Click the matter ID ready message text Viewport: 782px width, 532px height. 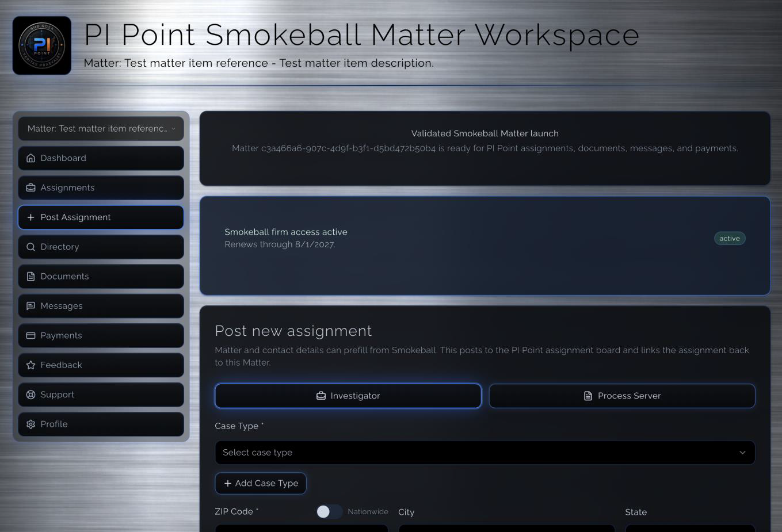pyautogui.click(x=485, y=148)
